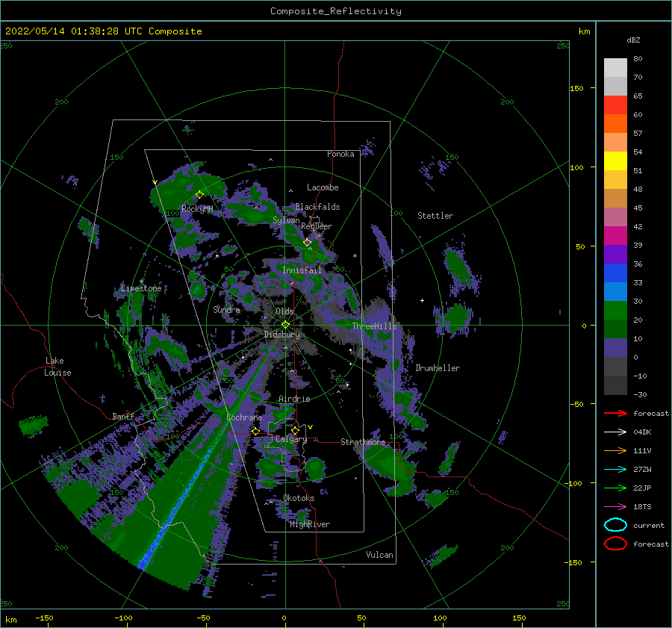Viewport: 672px width, 628px height.
Task: Click the Strathmore town label
Action: pyautogui.click(x=363, y=442)
